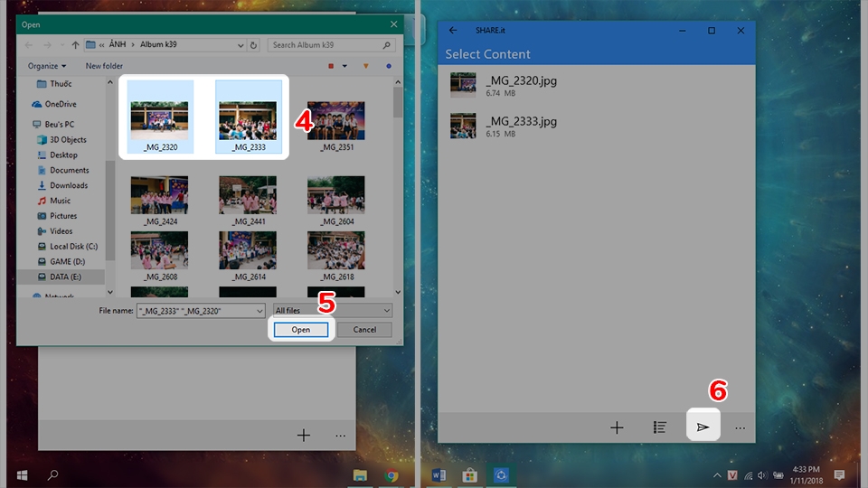Viewport: 868px width, 488px height.
Task: Open SHAREit more options ellipsis
Action: coord(741,427)
